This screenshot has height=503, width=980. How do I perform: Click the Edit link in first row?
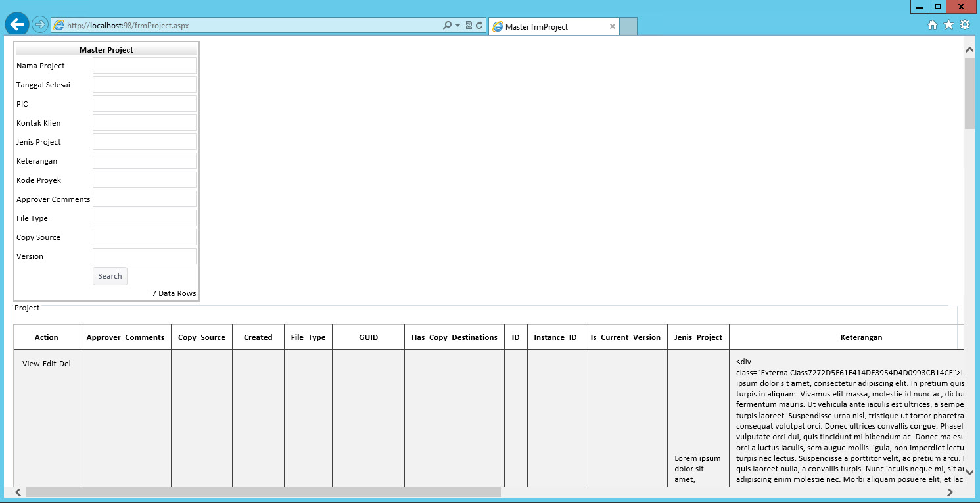[x=49, y=364]
